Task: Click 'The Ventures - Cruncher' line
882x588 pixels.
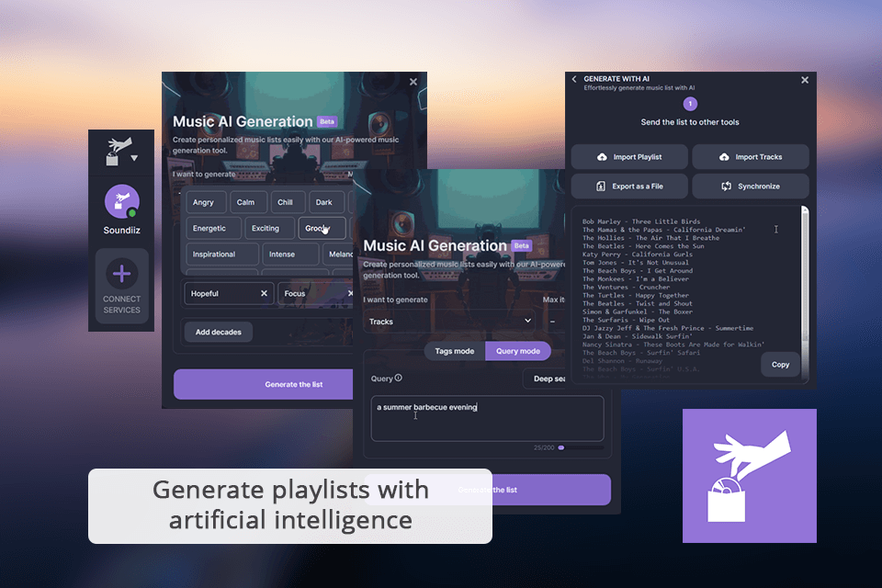Action: (x=626, y=287)
